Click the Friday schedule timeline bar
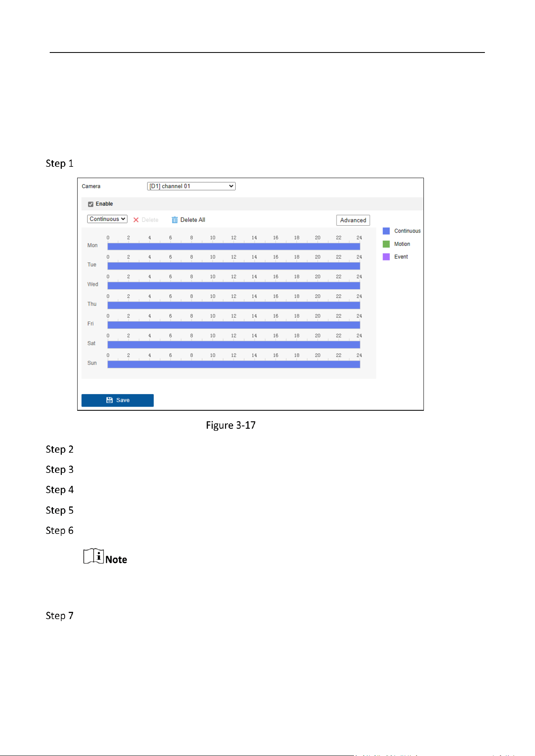The image size is (535, 756). tap(234, 325)
